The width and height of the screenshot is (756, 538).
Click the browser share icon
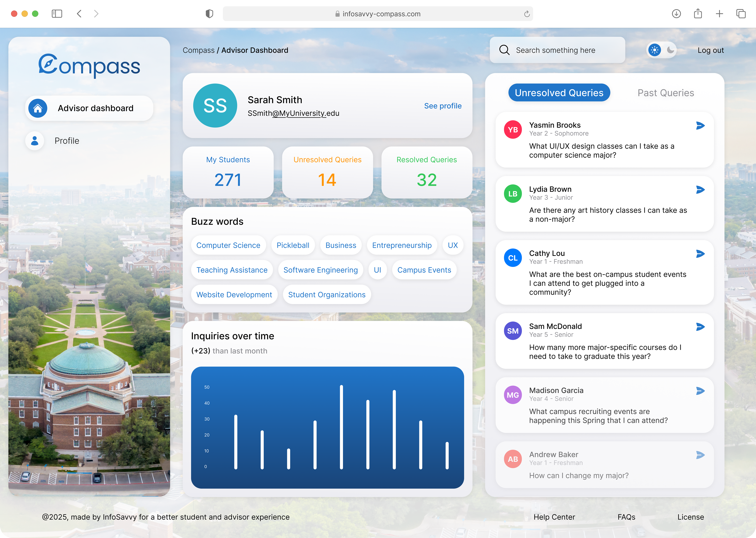tap(698, 13)
